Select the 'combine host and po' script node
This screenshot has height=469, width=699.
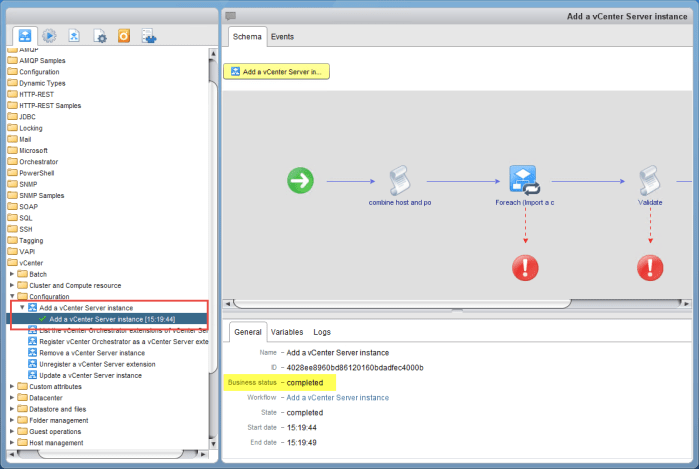399,181
